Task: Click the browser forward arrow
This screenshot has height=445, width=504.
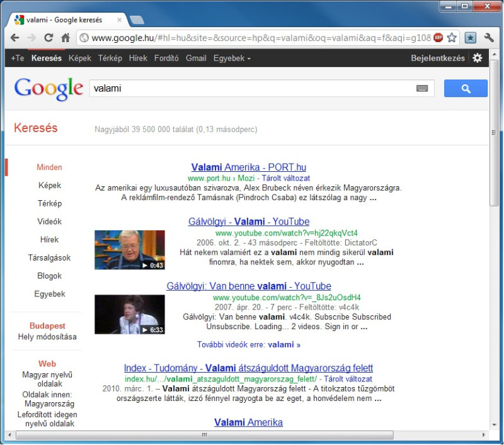Action: click(32, 38)
